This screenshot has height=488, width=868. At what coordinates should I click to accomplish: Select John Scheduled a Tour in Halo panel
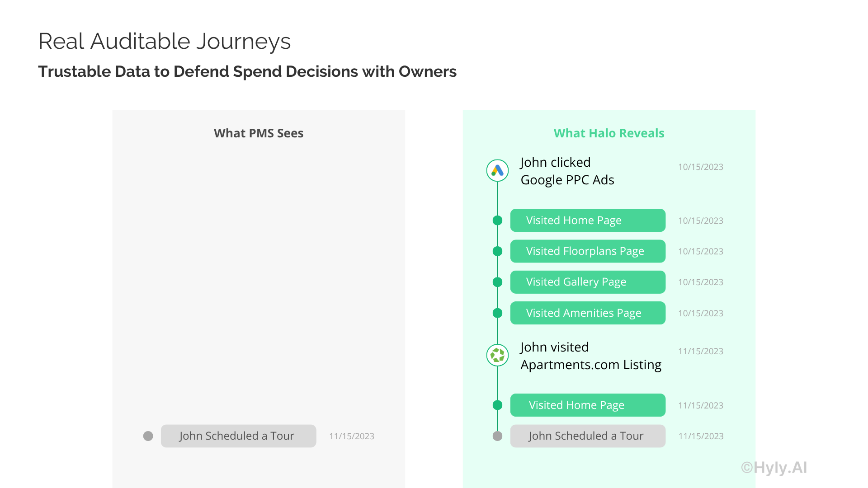588,436
